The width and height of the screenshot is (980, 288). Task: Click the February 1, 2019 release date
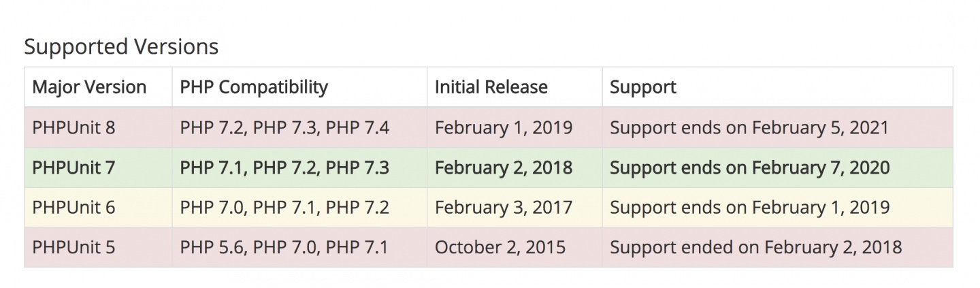point(504,127)
